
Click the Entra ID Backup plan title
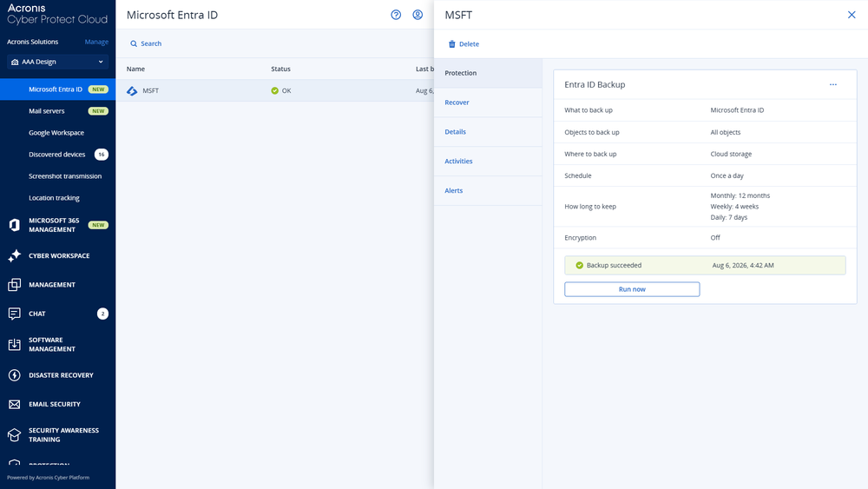pos(595,85)
